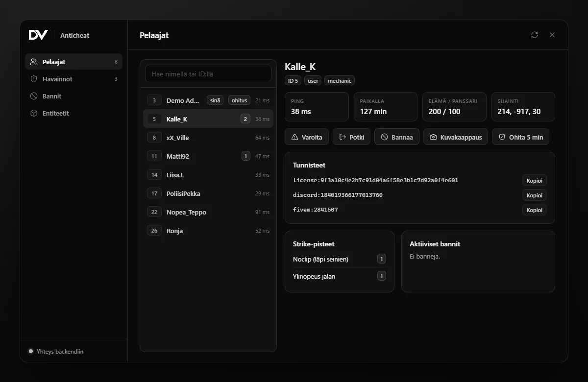588x382 pixels.
Task: Select player Kalle_K in list
Action: pyautogui.click(x=208, y=119)
